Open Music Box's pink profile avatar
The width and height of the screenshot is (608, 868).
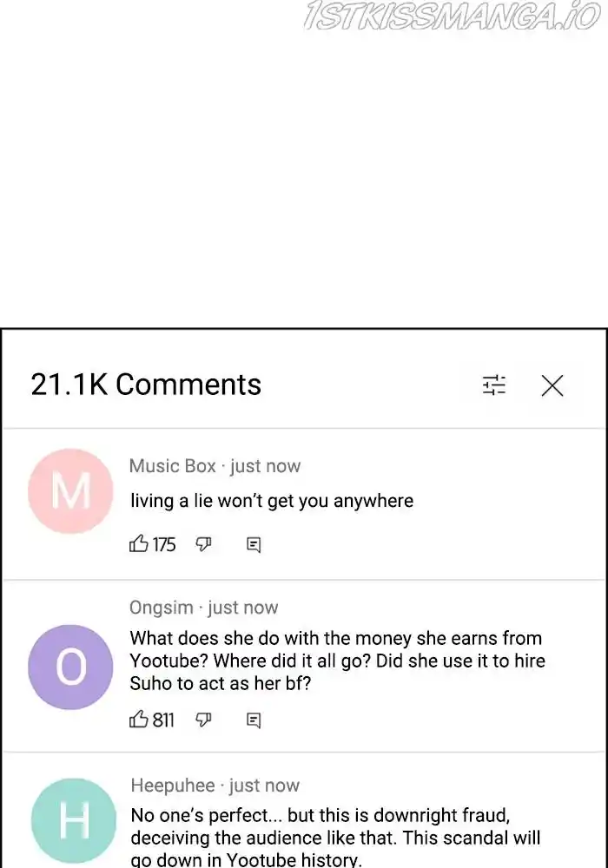(70, 491)
